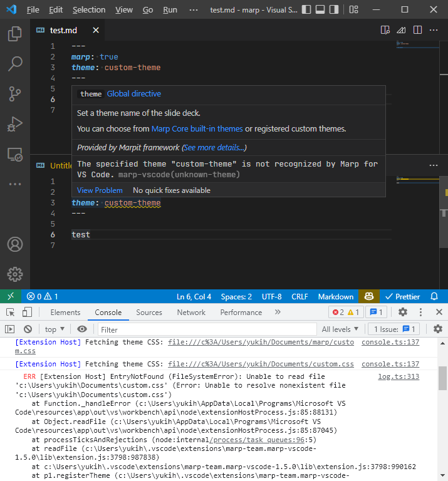Clear the console

coord(28,329)
